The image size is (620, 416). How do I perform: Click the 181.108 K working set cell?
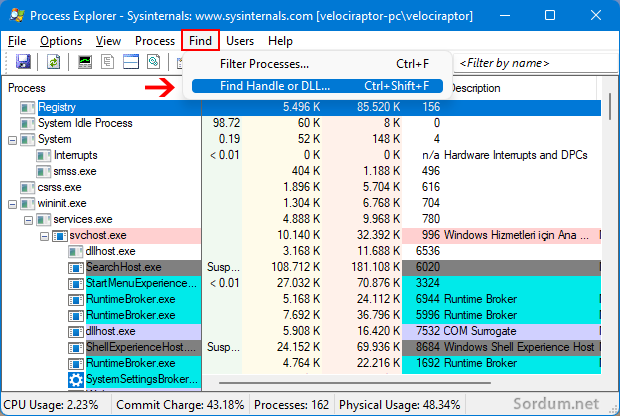pos(376,268)
